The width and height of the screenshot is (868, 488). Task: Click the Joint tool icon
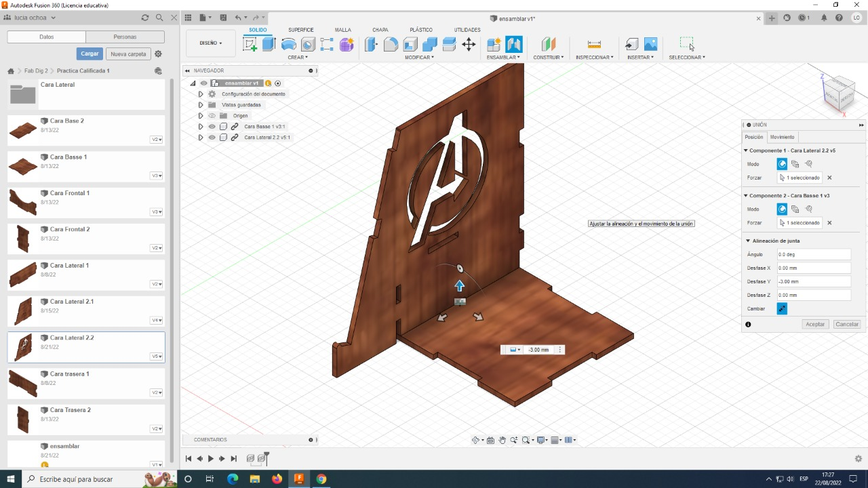pyautogui.click(x=514, y=45)
